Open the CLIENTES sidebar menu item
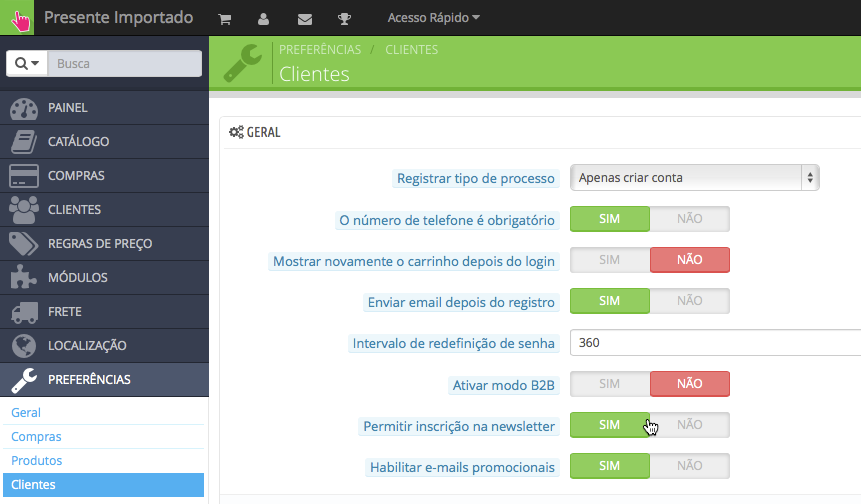The image size is (861, 504). (x=104, y=210)
